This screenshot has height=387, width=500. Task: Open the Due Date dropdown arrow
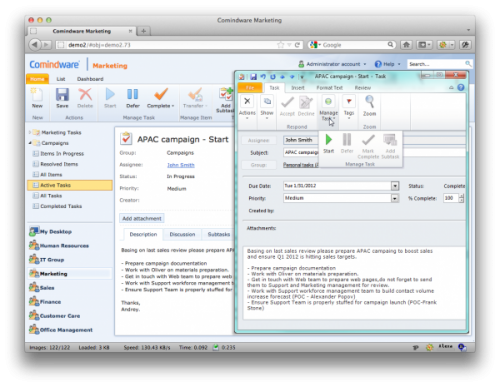click(x=395, y=186)
